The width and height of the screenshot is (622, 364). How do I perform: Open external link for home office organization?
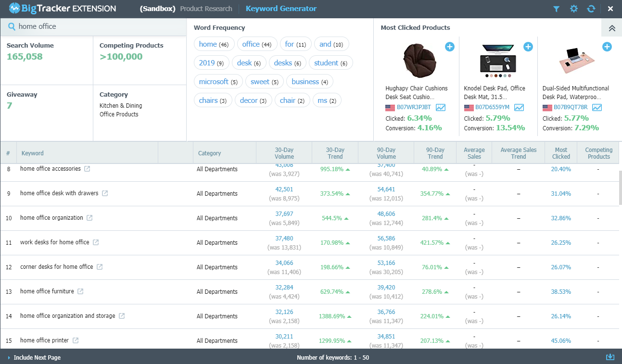(89, 218)
